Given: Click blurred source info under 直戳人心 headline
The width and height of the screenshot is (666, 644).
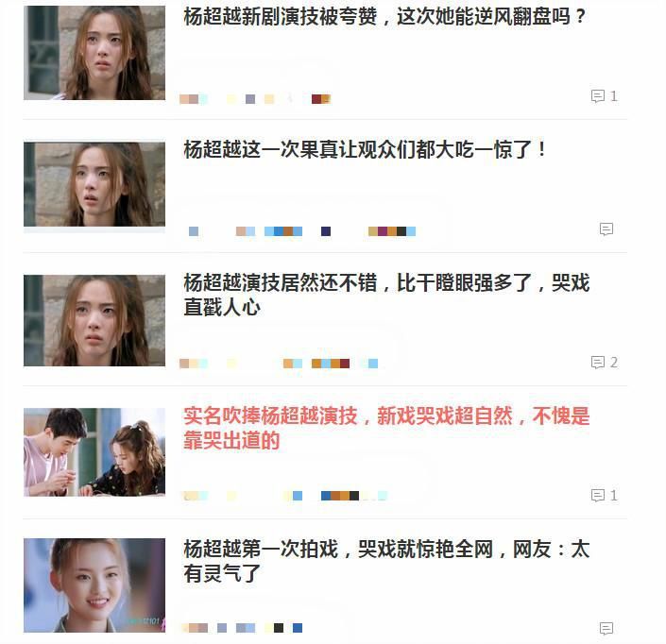Looking at the screenshot, I should [x=279, y=364].
